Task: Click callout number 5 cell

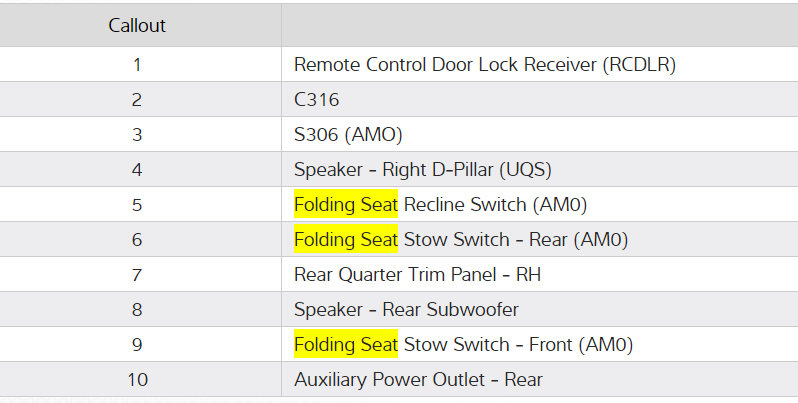Action: [137, 205]
